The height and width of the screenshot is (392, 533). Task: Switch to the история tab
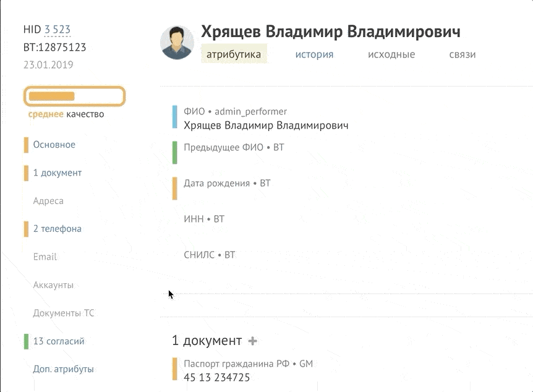tap(314, 54)
